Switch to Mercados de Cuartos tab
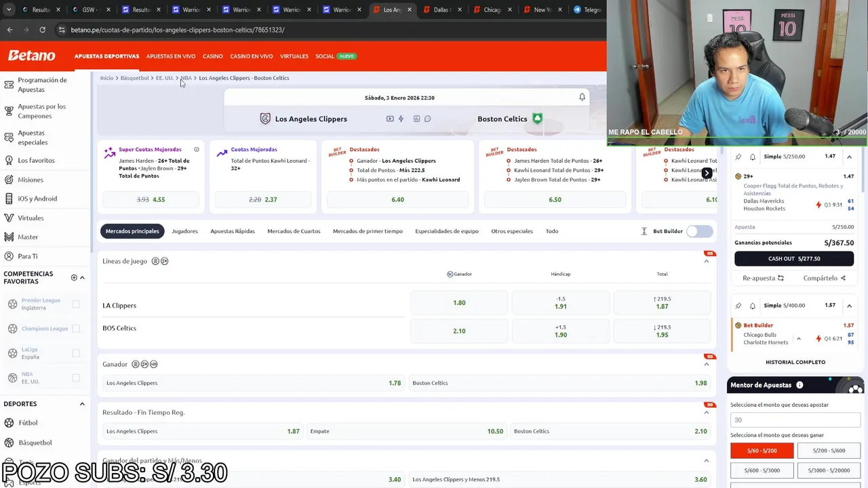Image resolution: width=868 pixels, height=488 pixels. 294,231
